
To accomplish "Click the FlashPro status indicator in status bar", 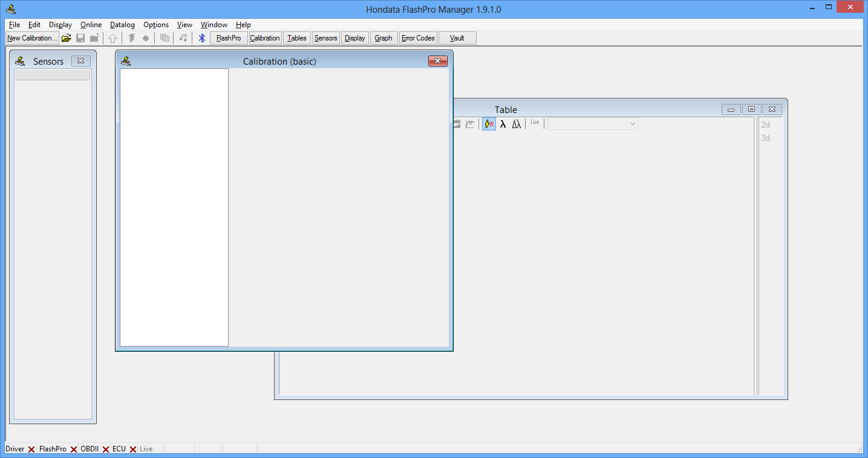I will (58, 449).
